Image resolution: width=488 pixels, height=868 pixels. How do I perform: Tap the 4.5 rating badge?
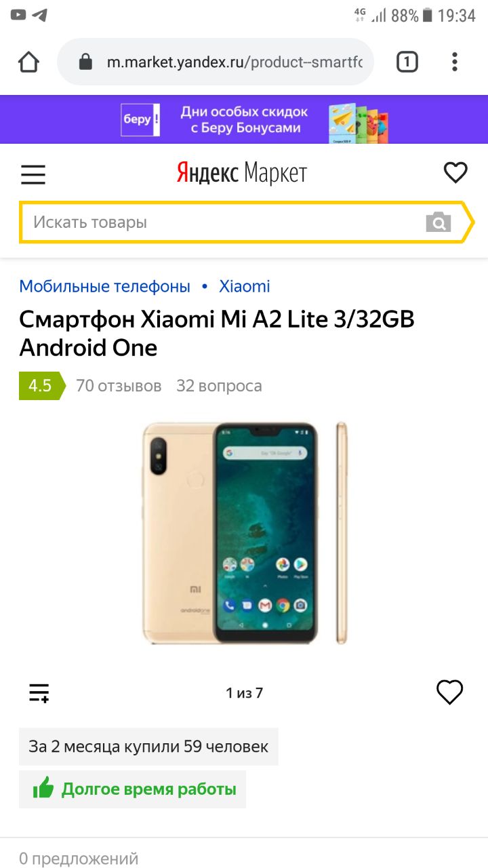tap(42, 386)
